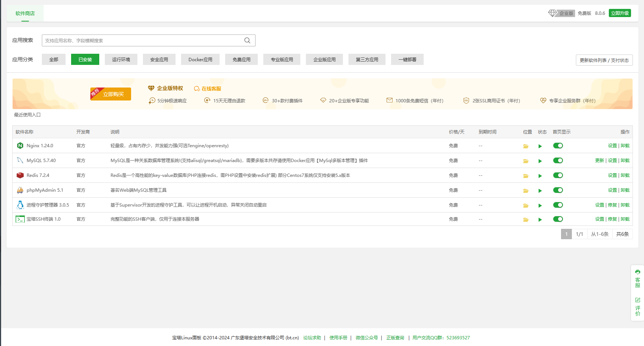Focus the 应用搜索 search input field
Viewport: 644px width, 346px height.
pos(149,40)
